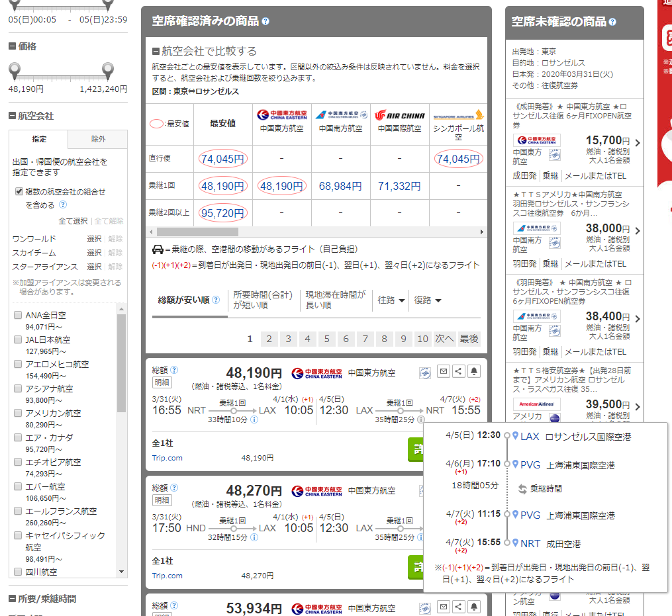The width and height of the screenshot is (672, 616).
Task: Tick the アシアナ航空 checkbox
Action: pos(18,388)
